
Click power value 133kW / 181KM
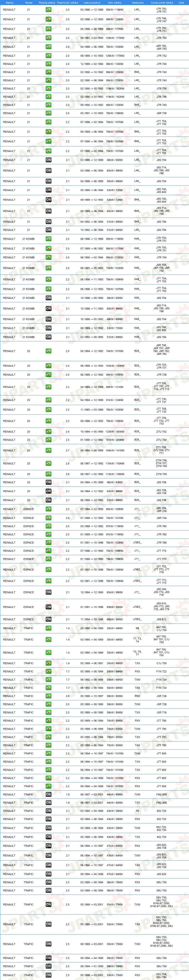(x=115, y=431)
